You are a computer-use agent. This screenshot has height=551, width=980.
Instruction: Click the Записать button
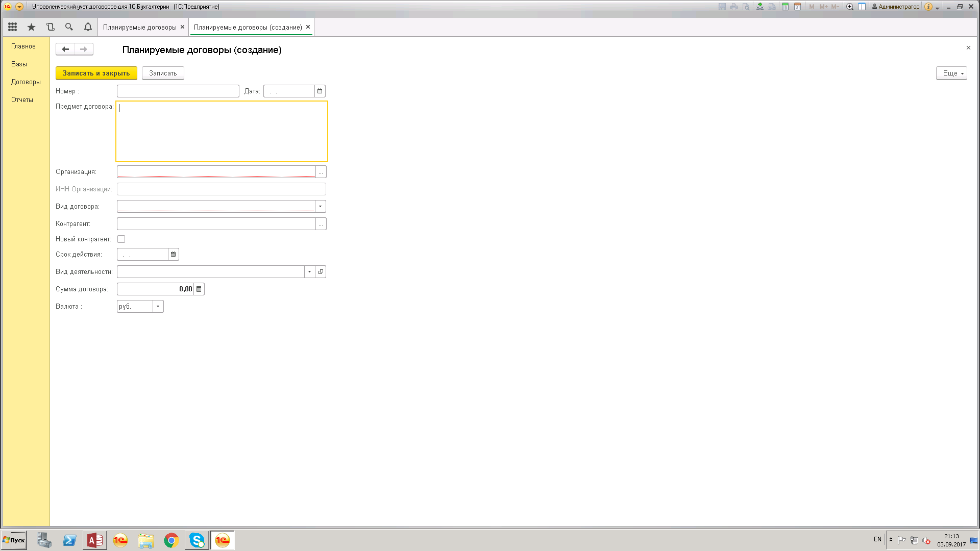(163, 73)
